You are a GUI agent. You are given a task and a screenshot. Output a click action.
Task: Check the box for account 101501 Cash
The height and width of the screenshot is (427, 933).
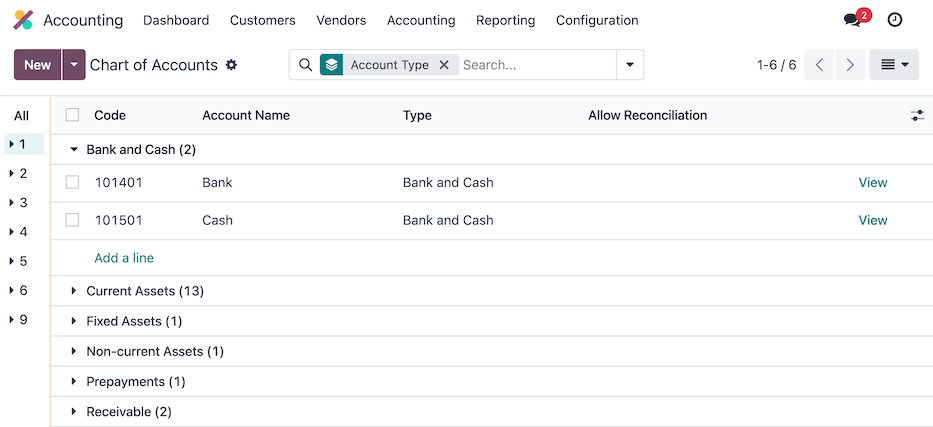pos(72,220)
